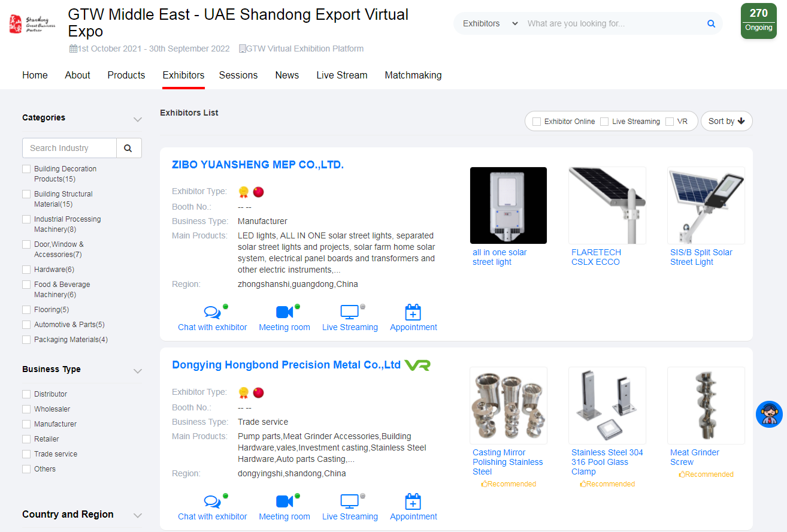Click Appointment calendar icon for ZIBO YUANSHENG
The width and height of the screenshot is (787, 532).
coord(413,312)
